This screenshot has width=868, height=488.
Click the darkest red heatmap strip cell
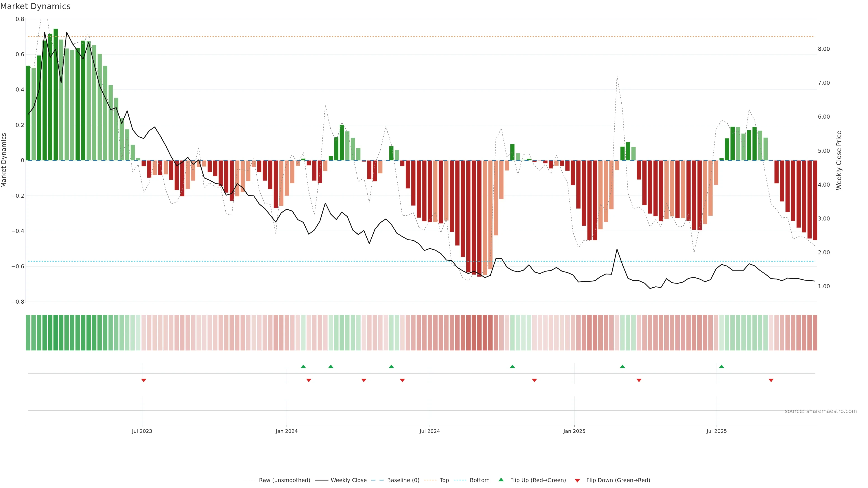pos(479,332)
